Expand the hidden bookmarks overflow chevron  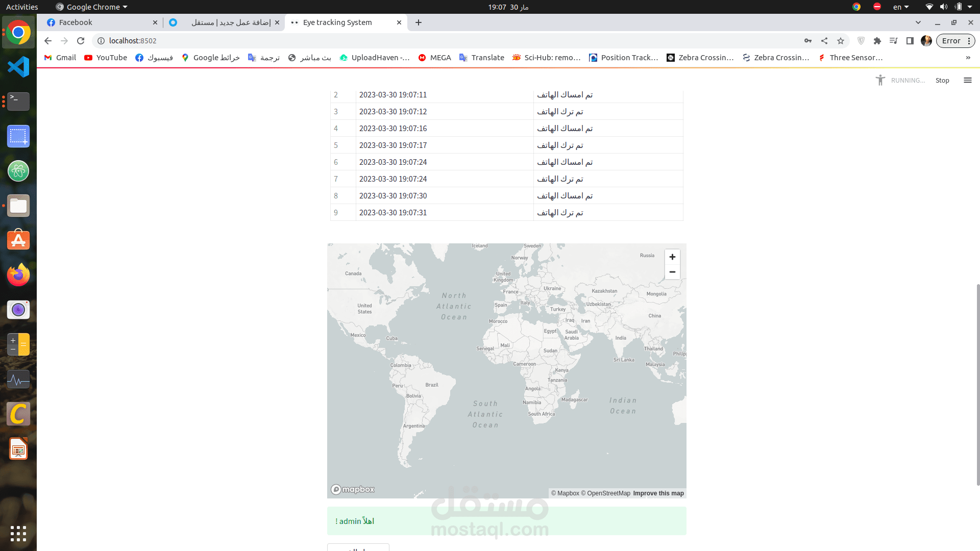point(968,58)
